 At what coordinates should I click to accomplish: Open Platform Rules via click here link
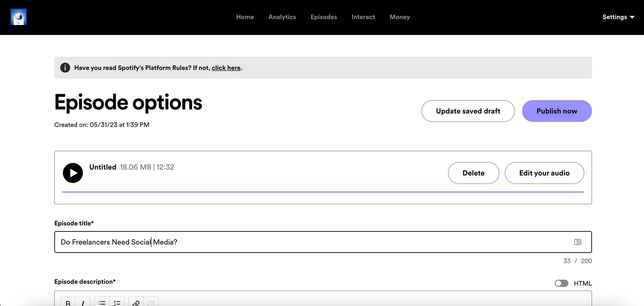click(x=226, y=68)
